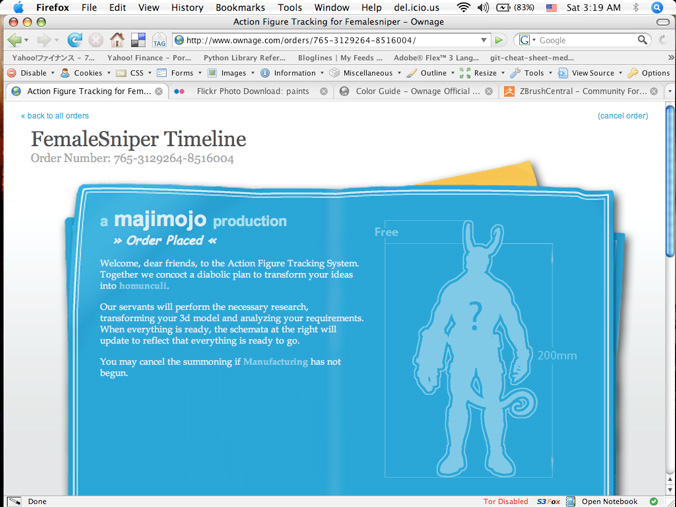Click into the URL address field
676x507 pixels.
[330, 40]
